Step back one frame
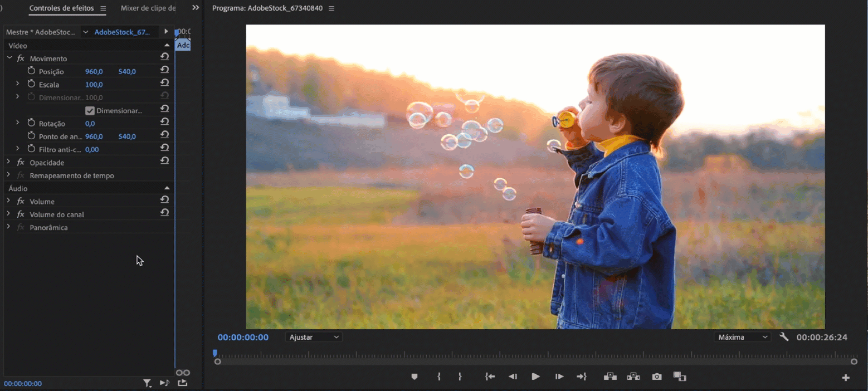Image resolution: width=868 pixels, height=391 pixels. tap(513, 377)
